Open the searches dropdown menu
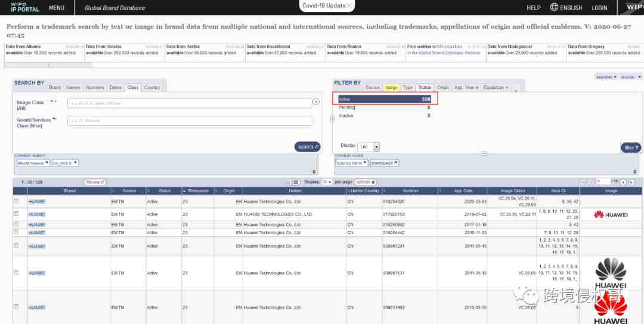This screenshot has height=324, width=644. (606, 77)
